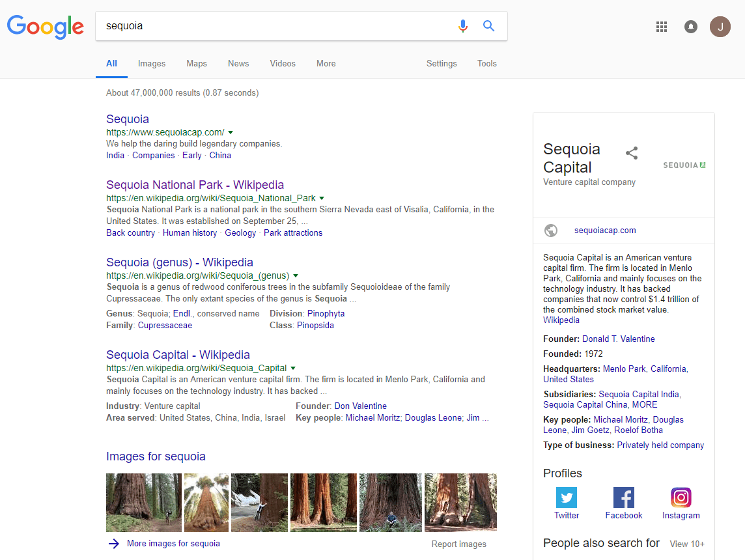Open Sequoia Capital Twitter profile icon
The height and width of the screenshot is (560, 745).
point(567,497)
